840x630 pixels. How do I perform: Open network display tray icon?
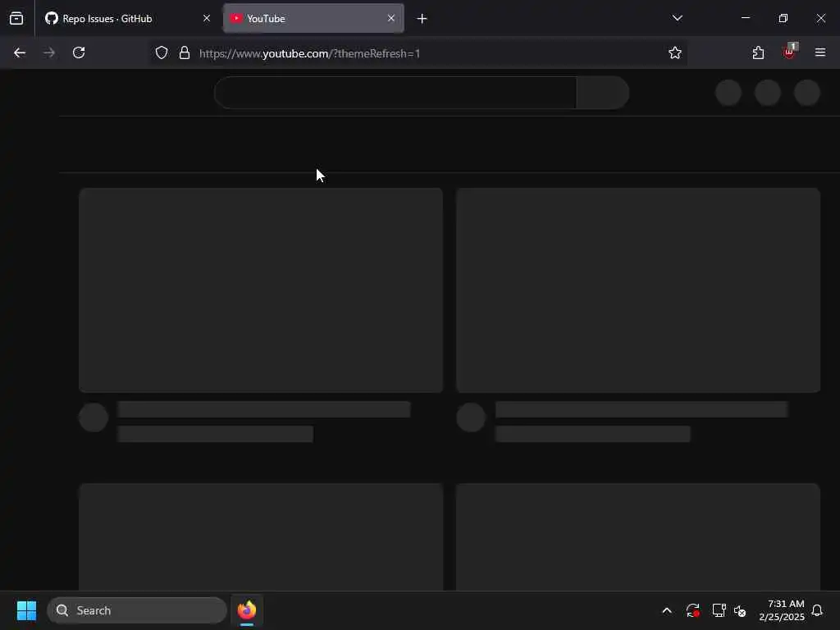pos(719,610)
